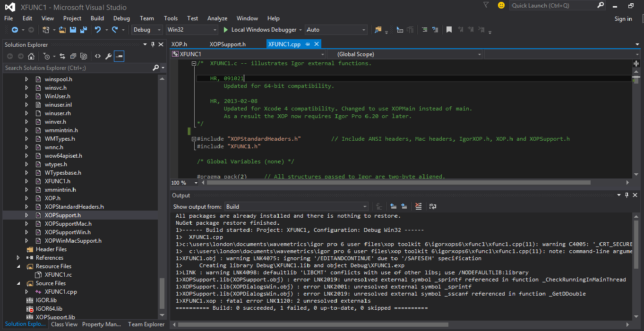Click the New Project toolbar icon
This screenshot has width=644, height=331.
[x=46, y=30]
